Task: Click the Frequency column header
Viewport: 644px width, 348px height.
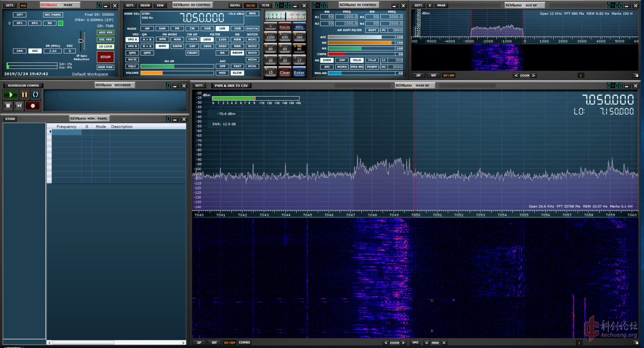Action: 66,127
